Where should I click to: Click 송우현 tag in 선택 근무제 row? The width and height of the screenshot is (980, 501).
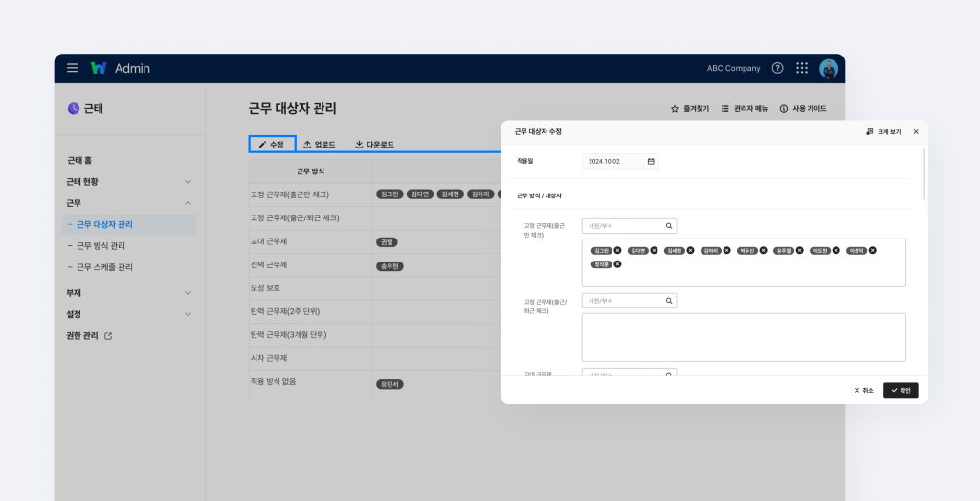pos(390,266)
